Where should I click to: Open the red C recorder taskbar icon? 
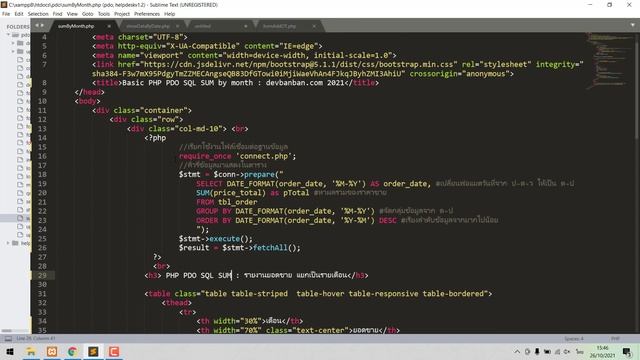pyautogui.click(x=114, y=351)
